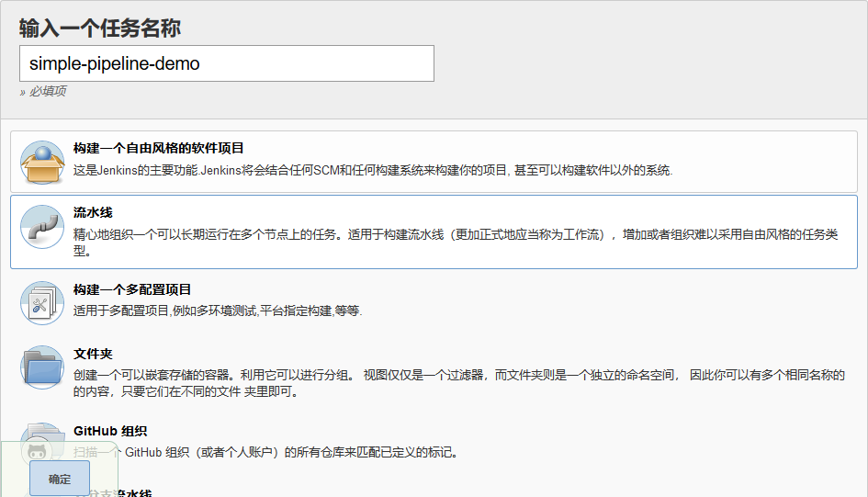This screenshot has width=868, height=497.
Task: Click the multi-configuration description text
Action: pyautogui.click(x=218, y=311)
